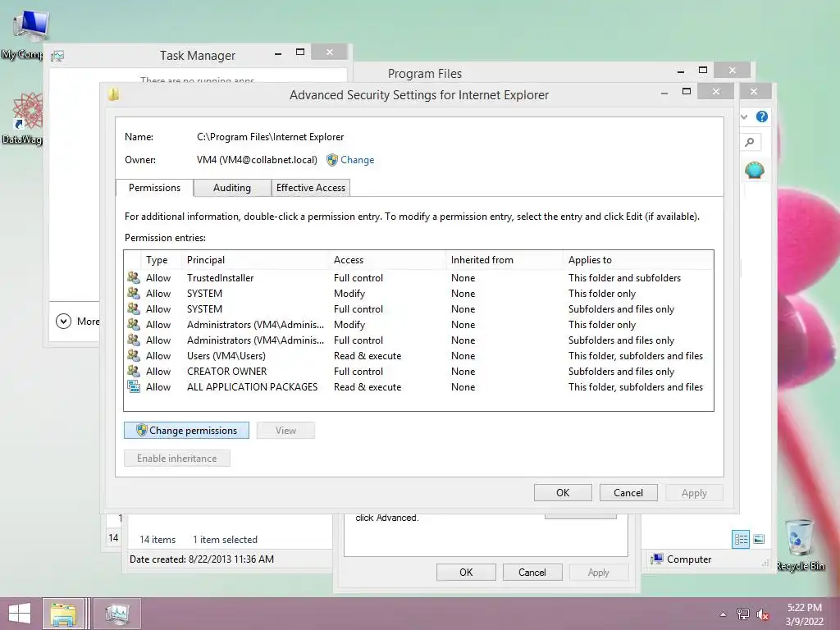Screen dimensions: 840x630
Task: Click the icon beside SYSTEM Modify entry
Action: 134,293
